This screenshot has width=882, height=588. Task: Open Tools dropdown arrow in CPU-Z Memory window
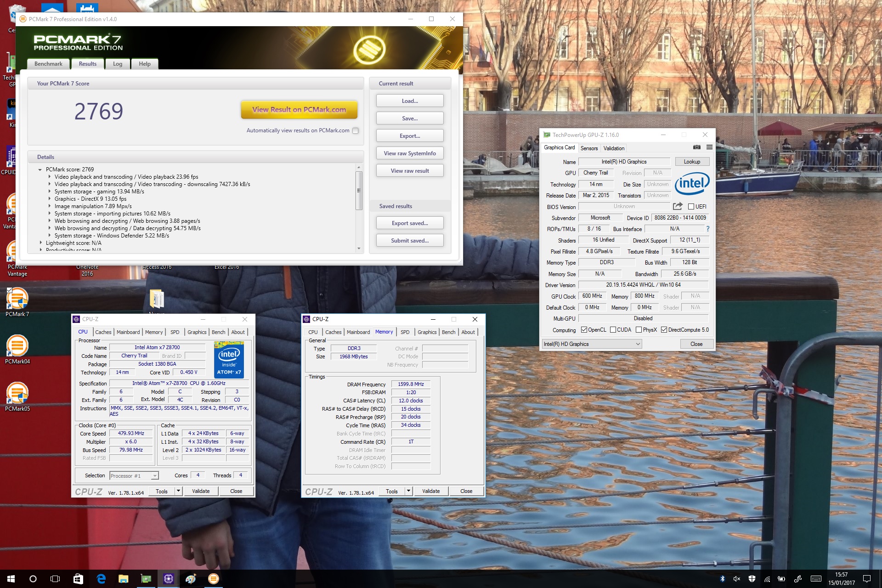(x=408, y=491)
